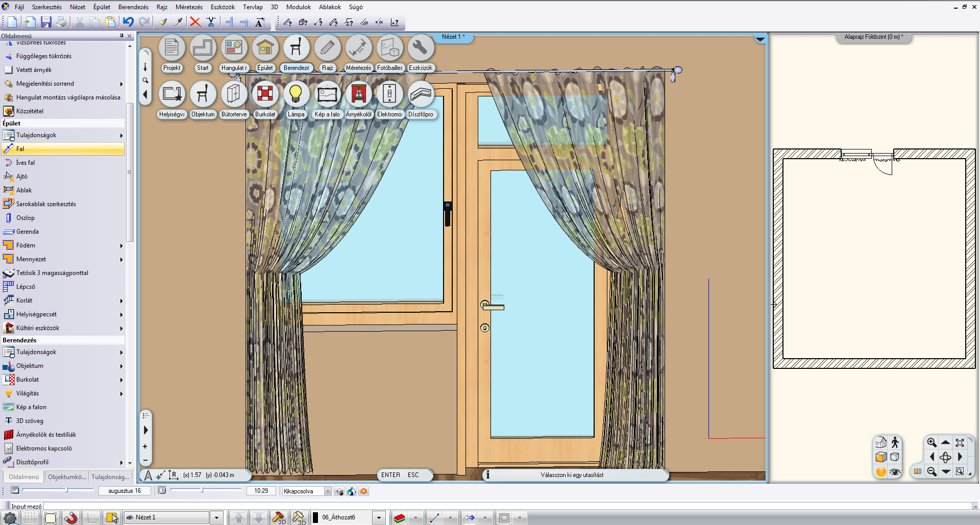This screenshot has height=525, width=980.
Task: Click the undo arrow in toolbar
Action: (x=128, y=22)
